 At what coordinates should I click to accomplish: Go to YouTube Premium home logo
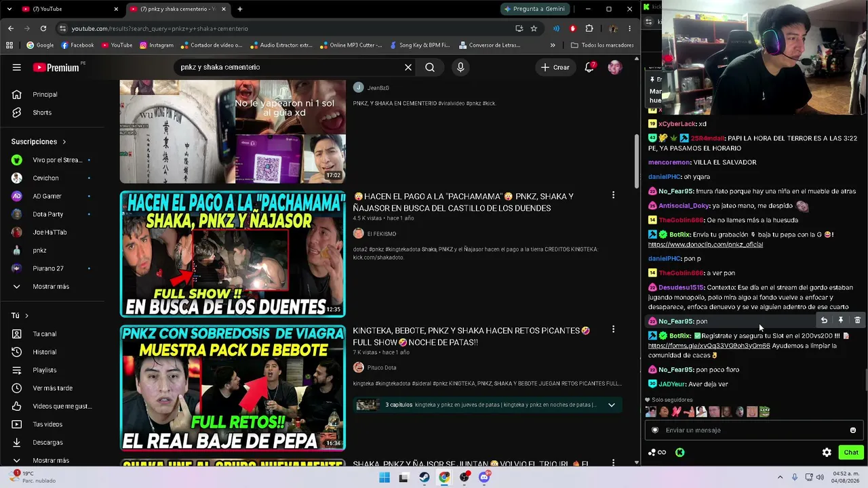point(56,67)
